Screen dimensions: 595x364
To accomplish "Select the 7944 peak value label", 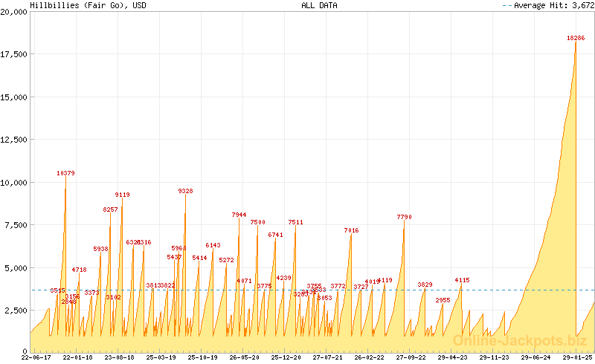I will click(x=239, y=215).
